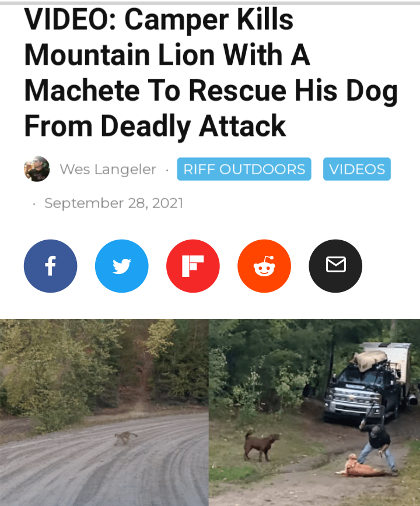Screen dimensions: 420x506
Task: View the left photo of the gravel road
Action: pos(104,412)
